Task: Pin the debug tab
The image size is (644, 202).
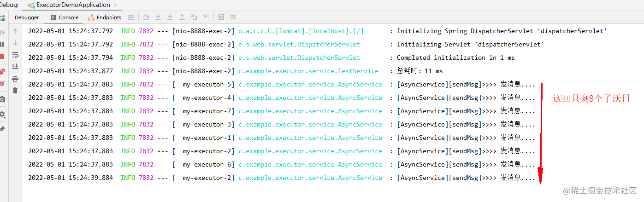Action: [x=2, y=129]
